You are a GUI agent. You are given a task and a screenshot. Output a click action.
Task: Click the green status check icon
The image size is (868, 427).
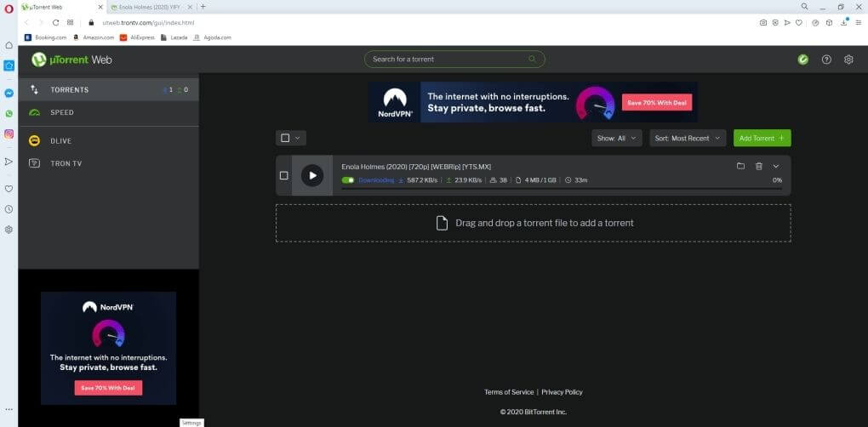point(802,60)
